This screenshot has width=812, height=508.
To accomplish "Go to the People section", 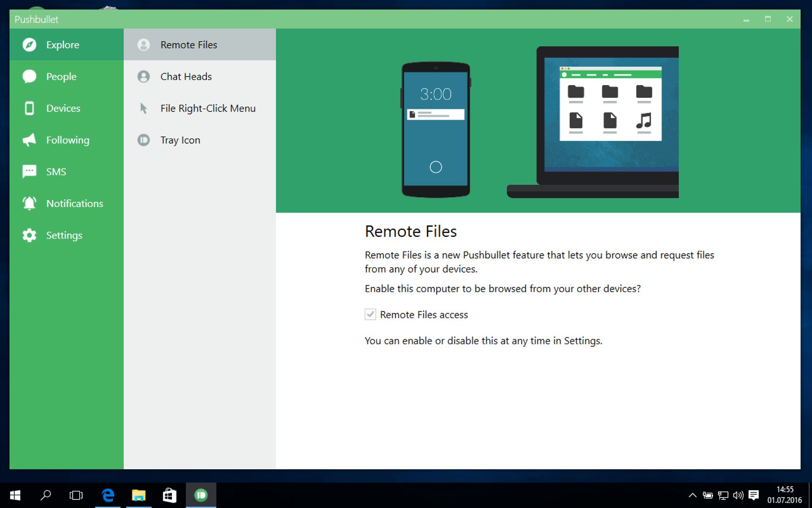I will (x=67, y=76).
